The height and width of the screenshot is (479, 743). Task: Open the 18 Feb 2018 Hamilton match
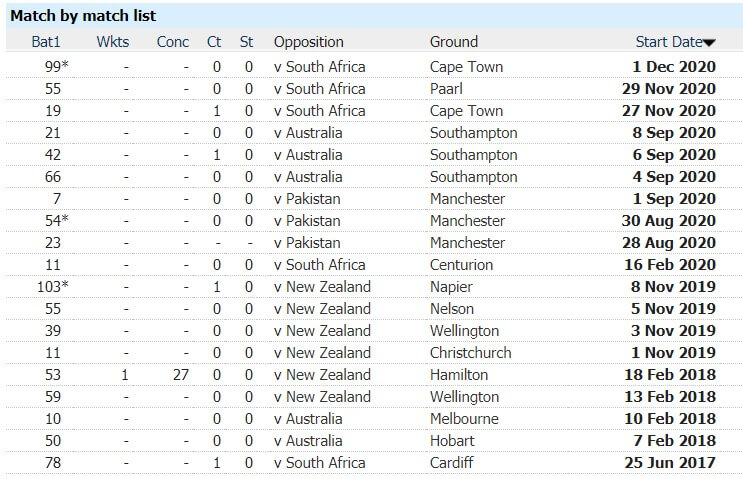670,375
